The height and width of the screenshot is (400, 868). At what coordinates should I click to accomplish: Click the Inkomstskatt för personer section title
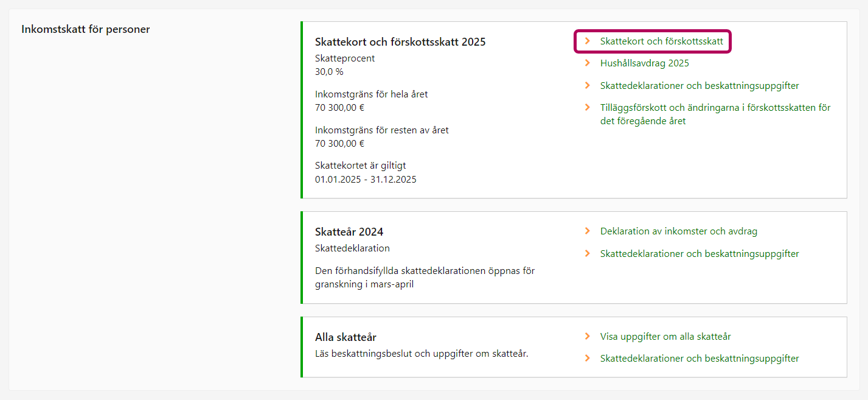86,29
